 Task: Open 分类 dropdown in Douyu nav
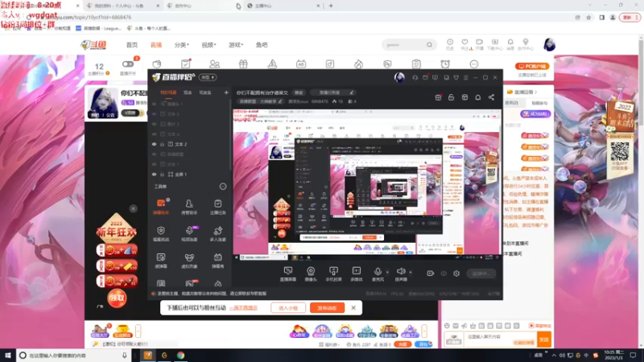(181, 45)
